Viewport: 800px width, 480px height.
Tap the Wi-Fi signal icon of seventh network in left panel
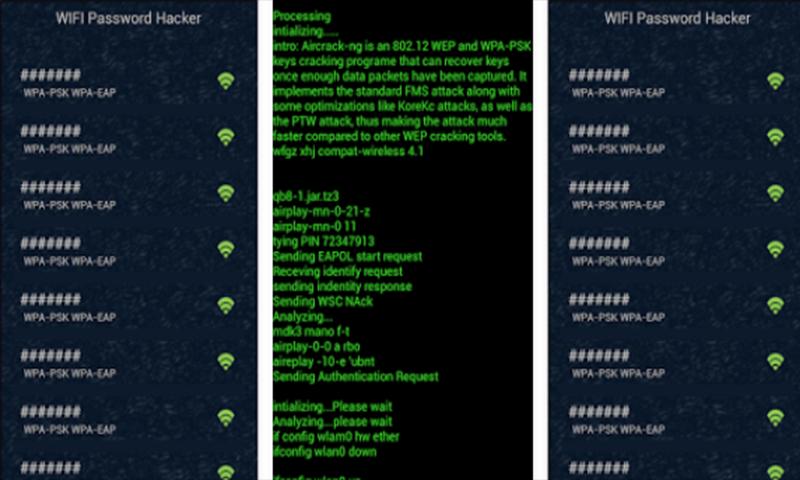[226, 418]
